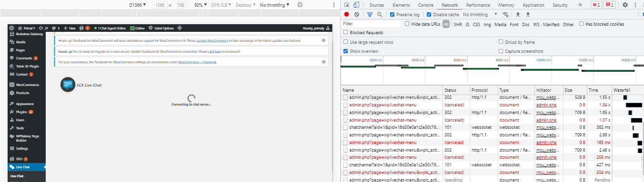Select first chatchannel websocket request row
The height and width of the screenshot is (182, 644).
[493, 127]
